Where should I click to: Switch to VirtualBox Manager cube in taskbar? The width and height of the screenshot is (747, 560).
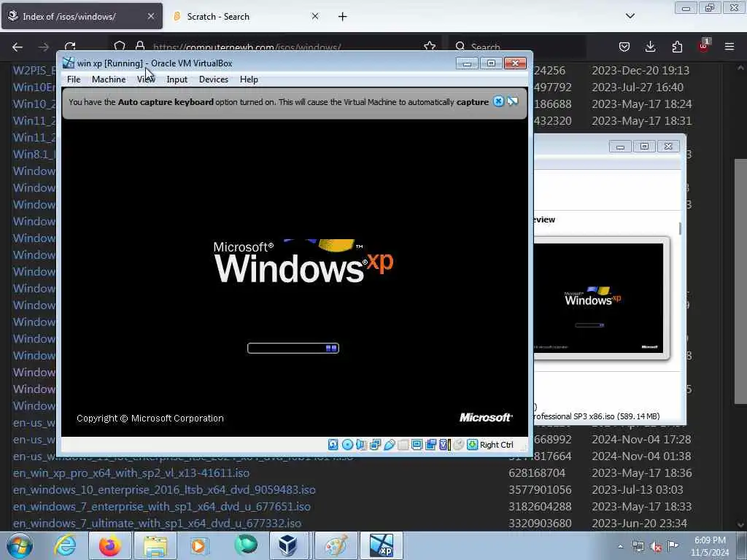click(289, 545)
